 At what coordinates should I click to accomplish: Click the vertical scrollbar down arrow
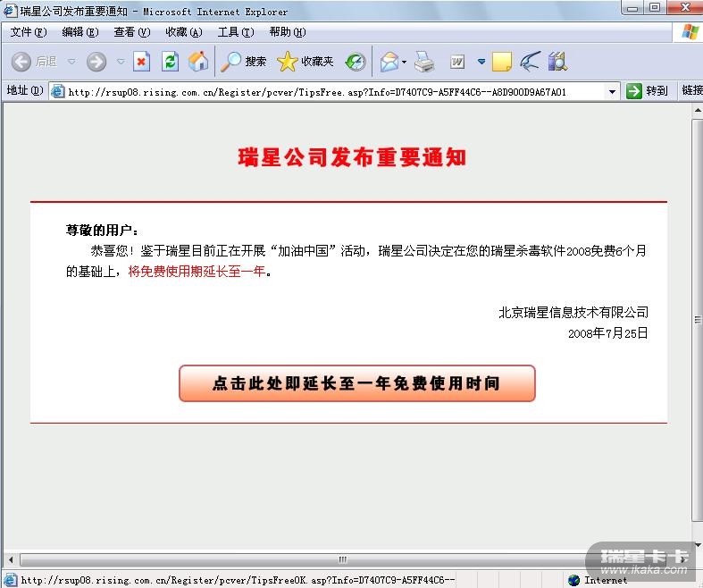point(698,545)
